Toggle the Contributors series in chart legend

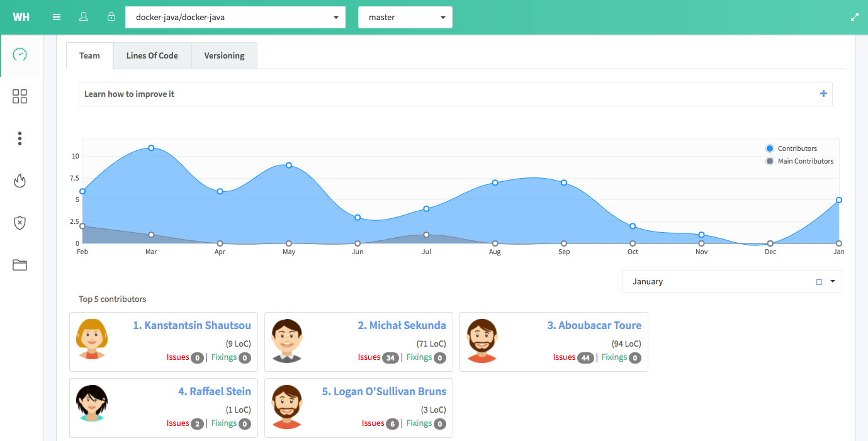click(797, 148)
